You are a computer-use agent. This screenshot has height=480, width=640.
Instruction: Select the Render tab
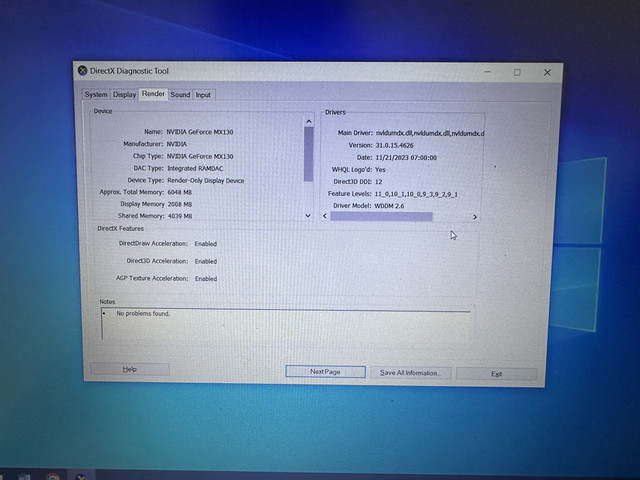tap(153, 94)
